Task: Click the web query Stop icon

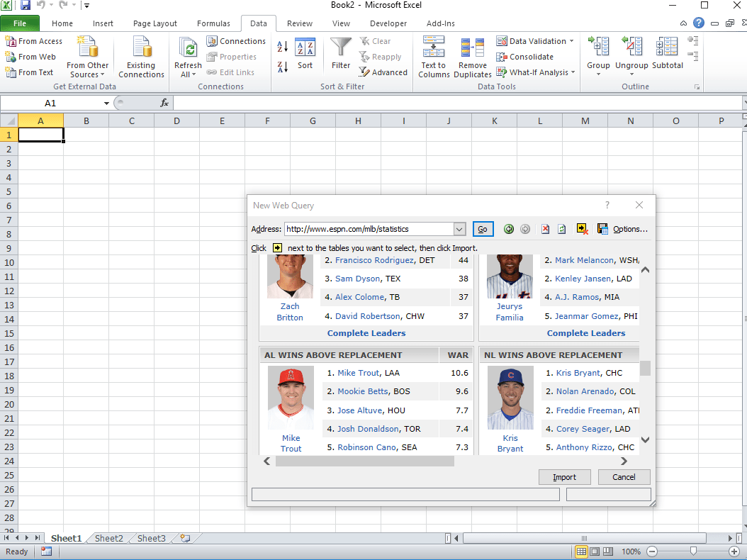Action: point(545,229)
